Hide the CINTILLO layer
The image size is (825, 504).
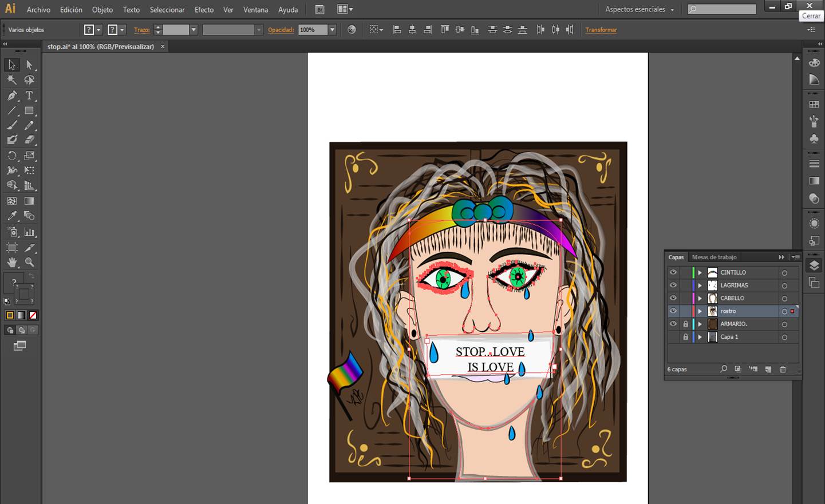tap(673, 272)
